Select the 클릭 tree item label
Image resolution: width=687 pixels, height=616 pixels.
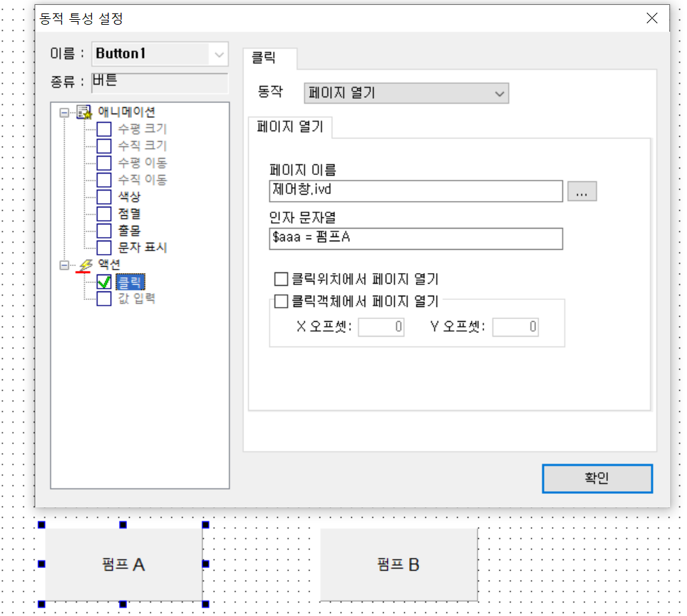(x=130, y=282)
